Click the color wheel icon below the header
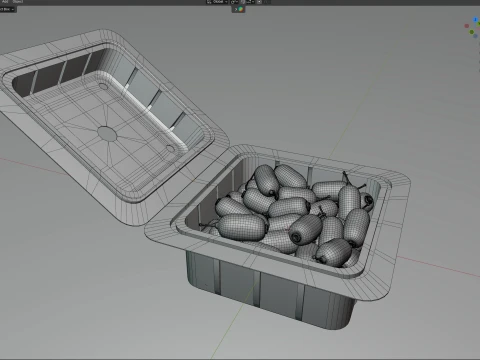 tap(241, 9)
